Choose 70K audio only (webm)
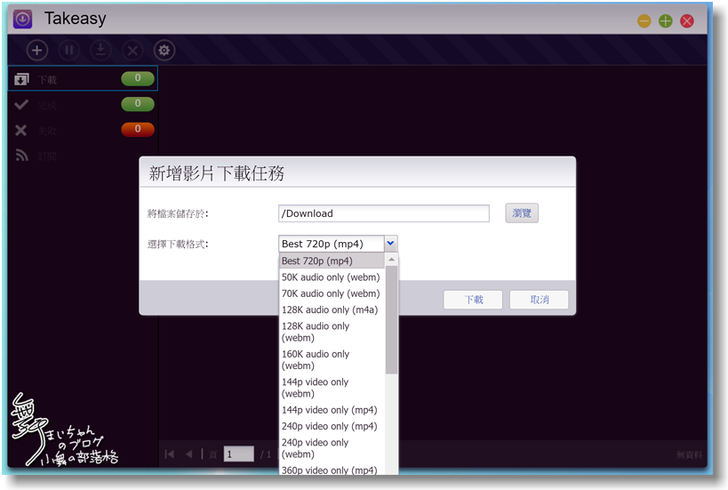Viewport: 728px width, 490px height. pyautogui.click(x=332, y=294)
